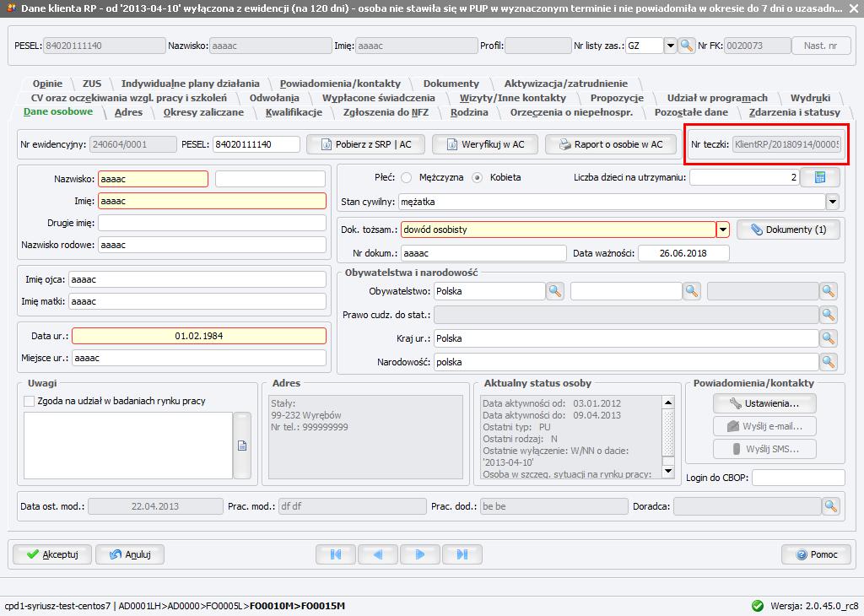Image resolution: width=864 pixels, height=616 pixels.
Task: Click the Drugie imię input field
Action: 212,223
